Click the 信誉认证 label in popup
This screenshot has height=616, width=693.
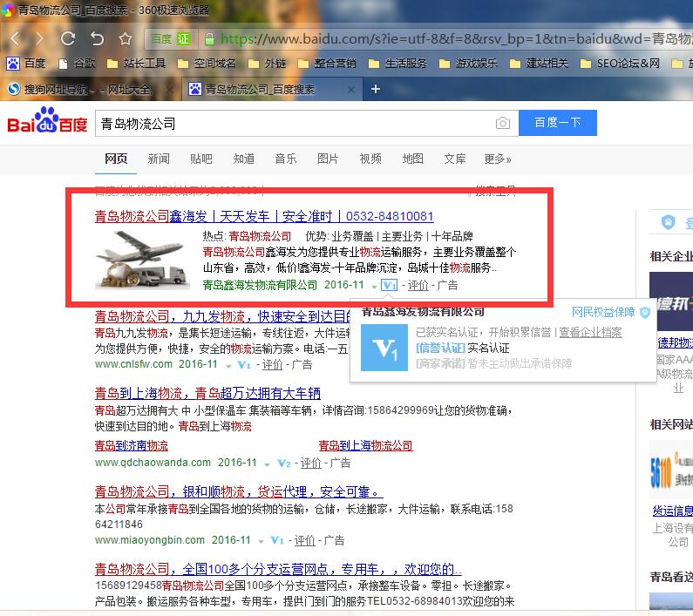point(440,348)
